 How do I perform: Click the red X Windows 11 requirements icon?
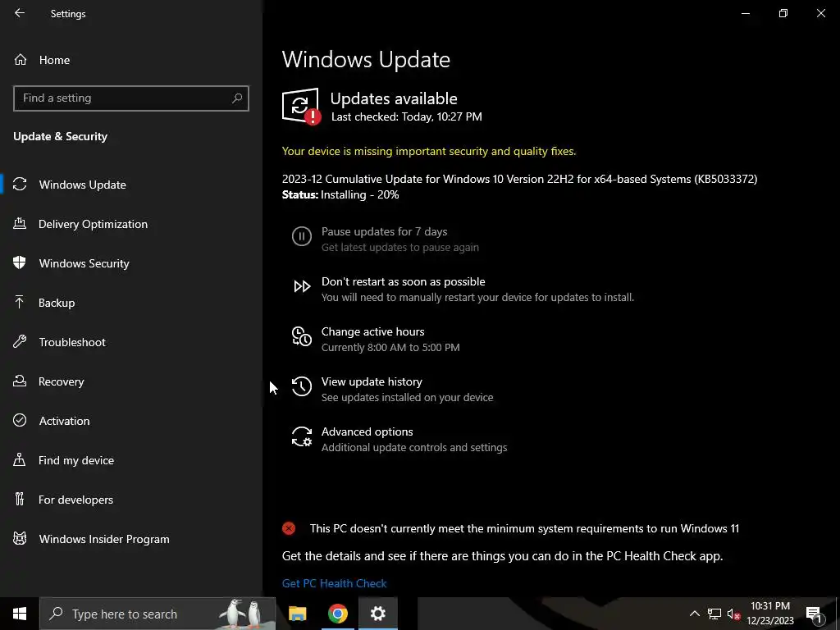click(x=289, y=529)
